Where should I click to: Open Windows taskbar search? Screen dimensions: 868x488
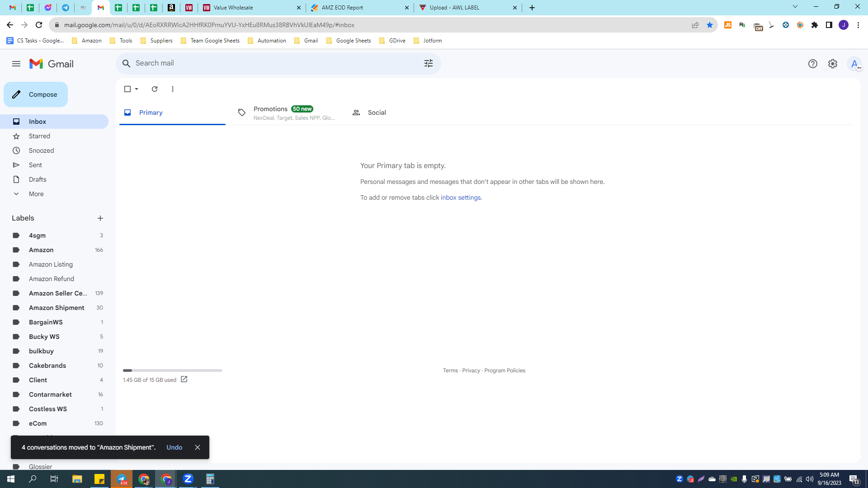(x=33, y=479)
